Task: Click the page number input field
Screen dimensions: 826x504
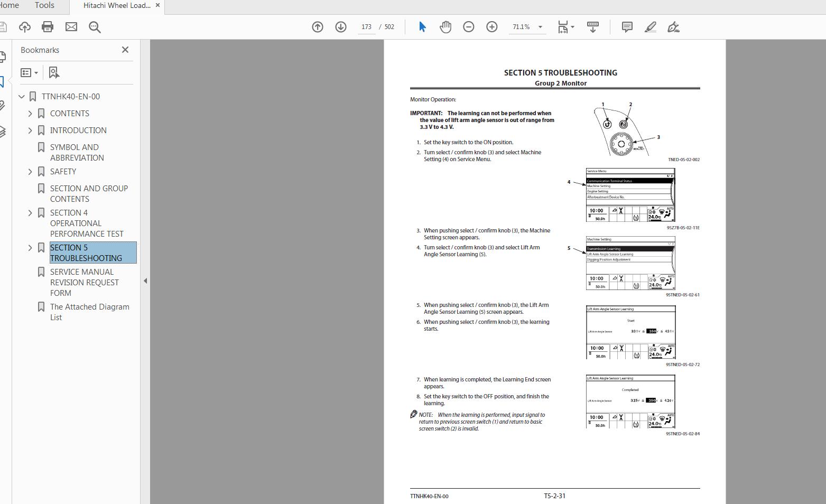Action: (366, 26)
